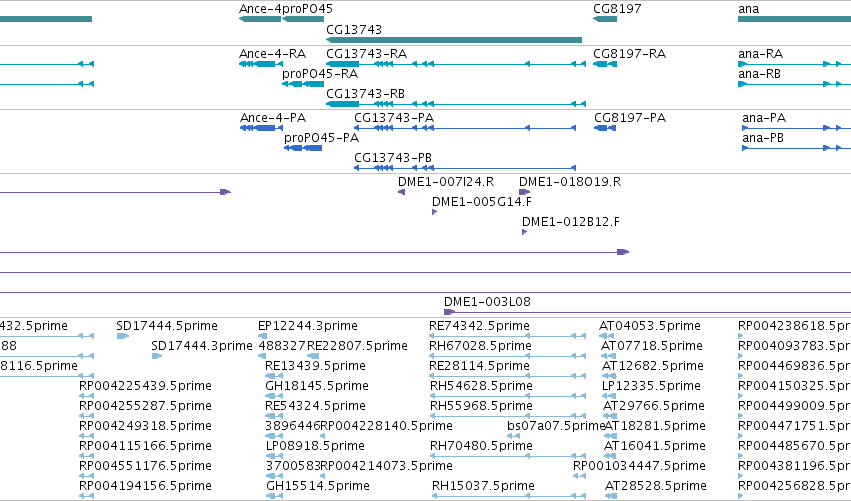
Task: Click the RP004214073.5prime EST label
Action: point(386,466)
